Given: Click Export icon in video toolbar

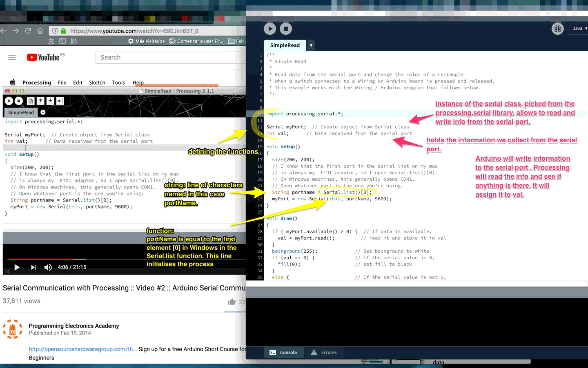Looking at the screenshot, I should [60, 101].
